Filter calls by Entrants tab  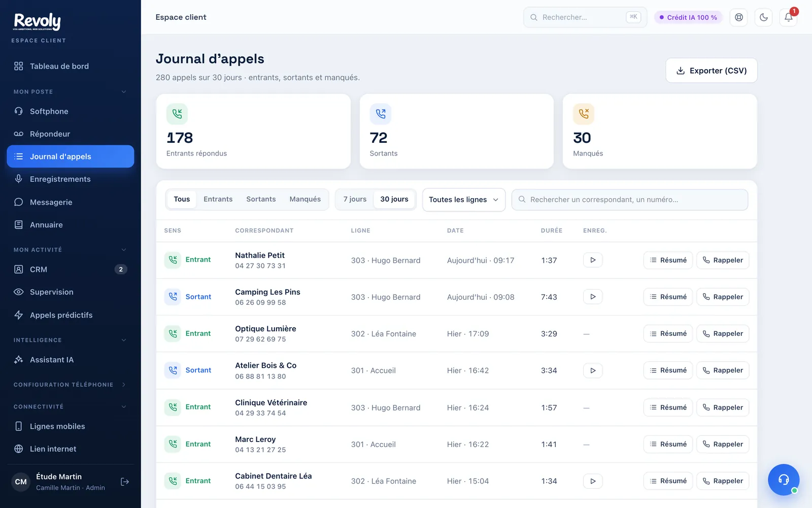click(x=218, y=199)
